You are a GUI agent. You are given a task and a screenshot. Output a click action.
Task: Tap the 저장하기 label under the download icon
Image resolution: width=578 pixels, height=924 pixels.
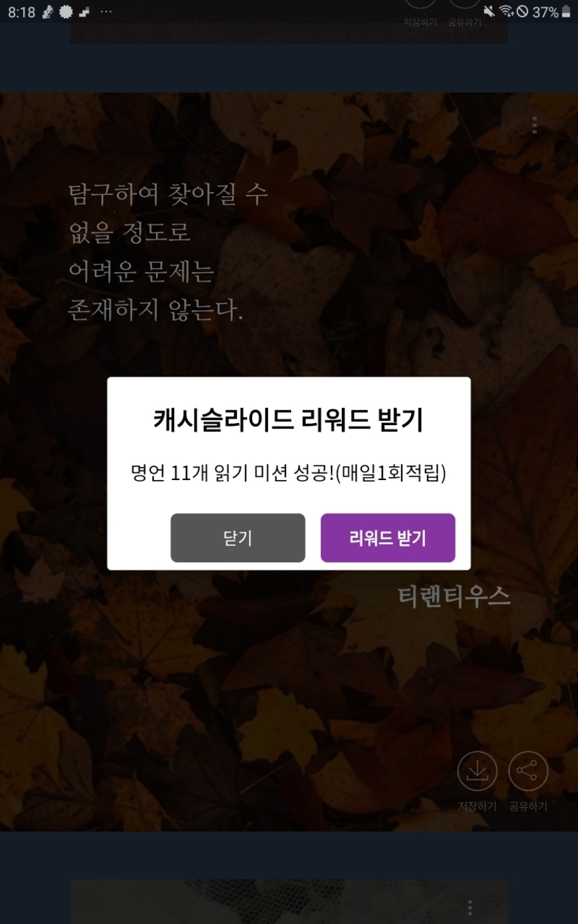(477, 806)
